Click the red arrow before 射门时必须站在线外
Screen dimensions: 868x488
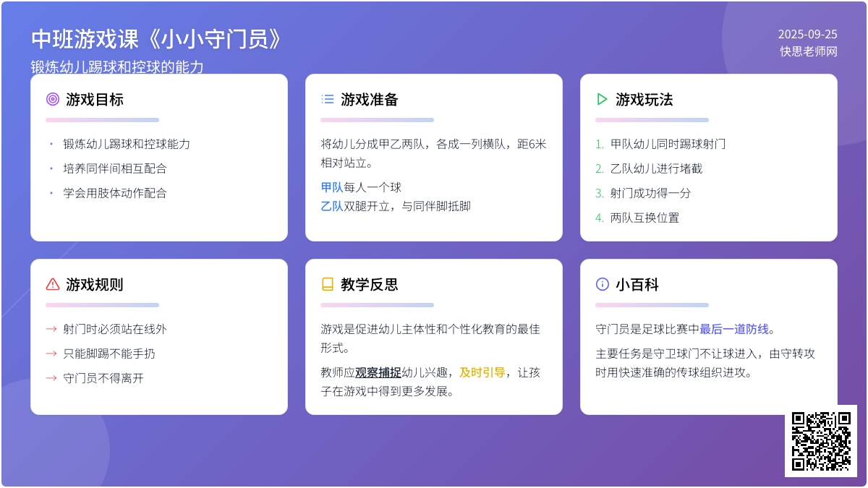(51, 329)
